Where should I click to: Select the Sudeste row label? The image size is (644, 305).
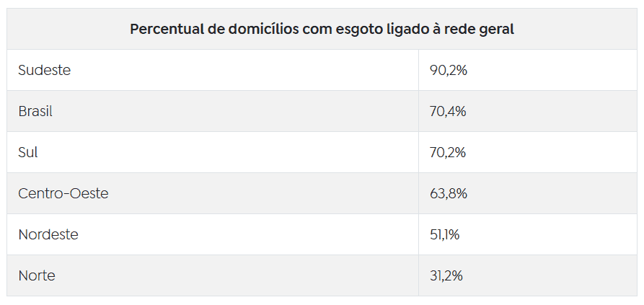pyautogui.click(x=45, y=70)
